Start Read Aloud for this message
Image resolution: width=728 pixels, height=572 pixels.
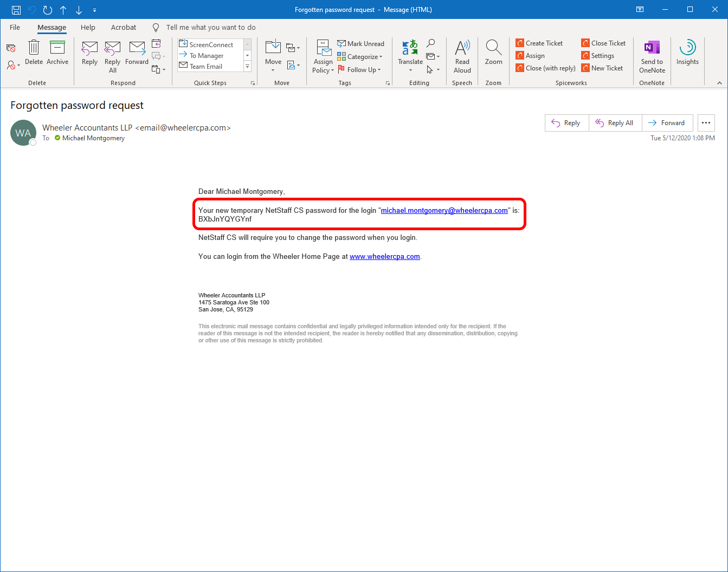pos(462,56)
